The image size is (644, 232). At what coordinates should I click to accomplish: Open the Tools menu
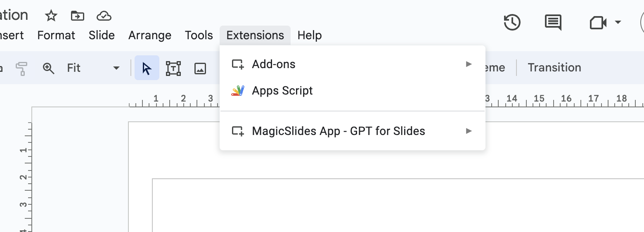pyautogui.click(x=199, y=36)
